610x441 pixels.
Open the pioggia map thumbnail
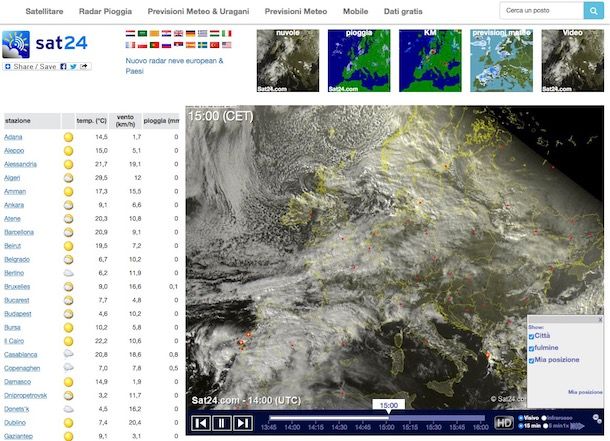pyautogui.click(x=359, y=60)
